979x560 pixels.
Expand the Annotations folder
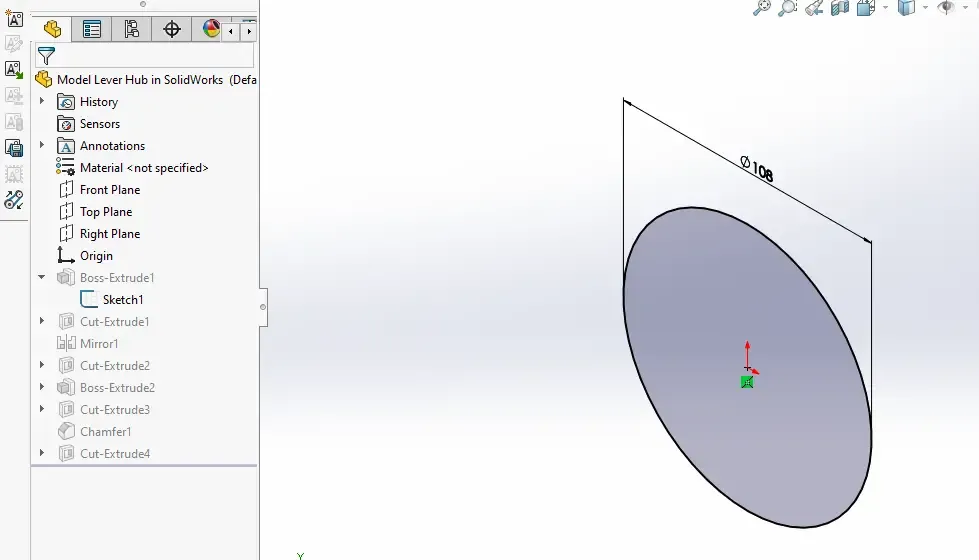tap(42, 145)
